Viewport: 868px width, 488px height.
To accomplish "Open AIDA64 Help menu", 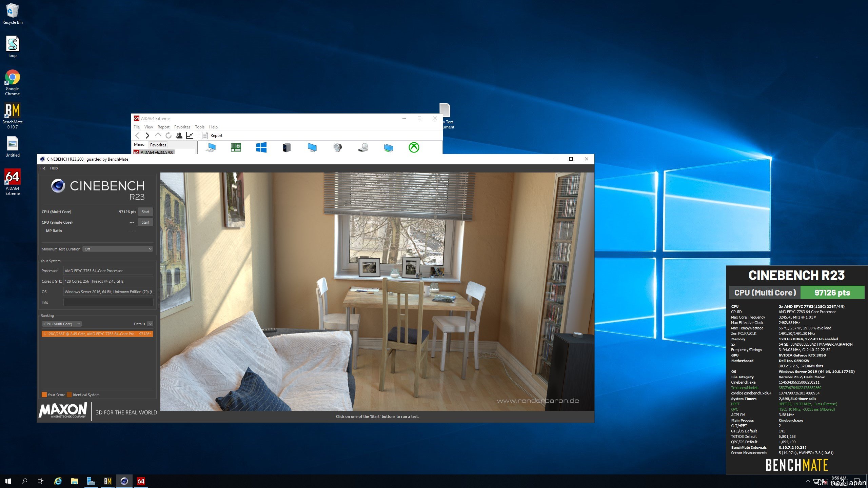I will click(x=213, y=127).
